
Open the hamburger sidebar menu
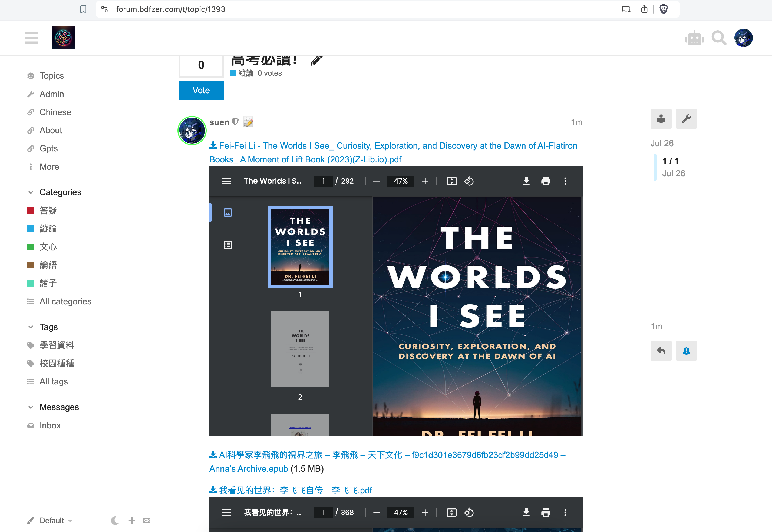point(31,38)
